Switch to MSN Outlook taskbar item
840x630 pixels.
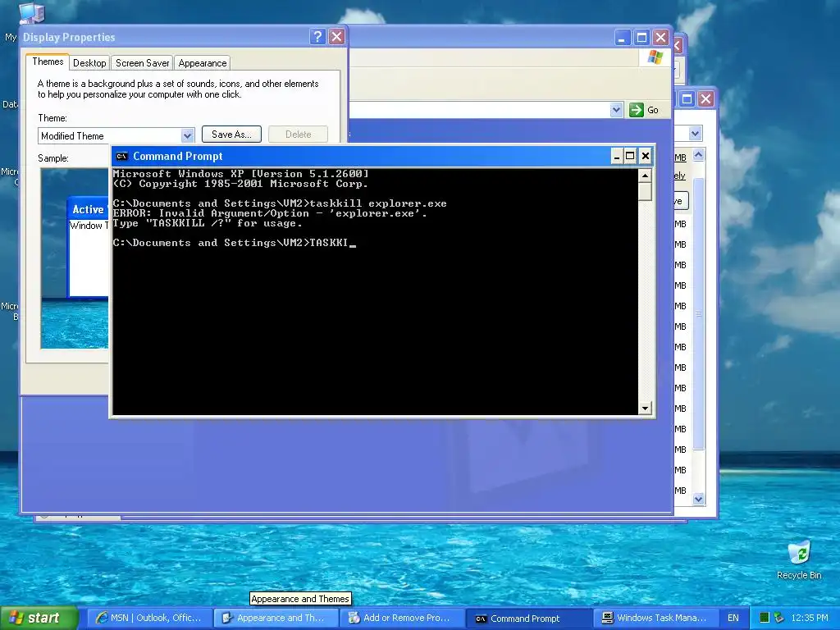pyautogui.click(x=148, y=618)
